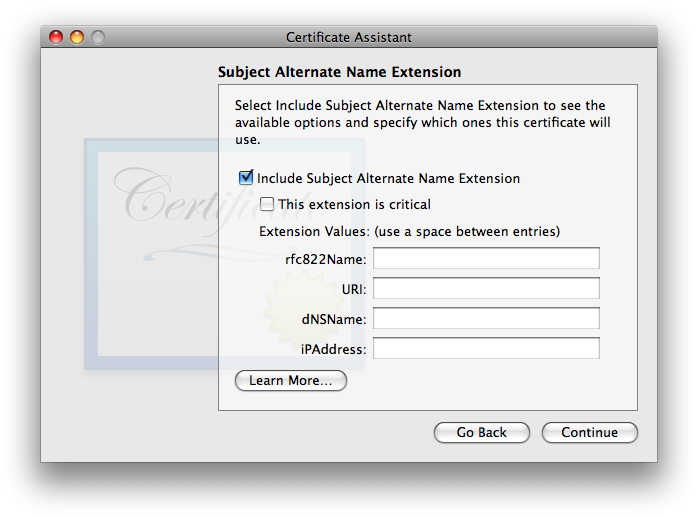Screen dimensions: 698x518
Task: Click the dNSName label
Action: click(x=334, y=320)
